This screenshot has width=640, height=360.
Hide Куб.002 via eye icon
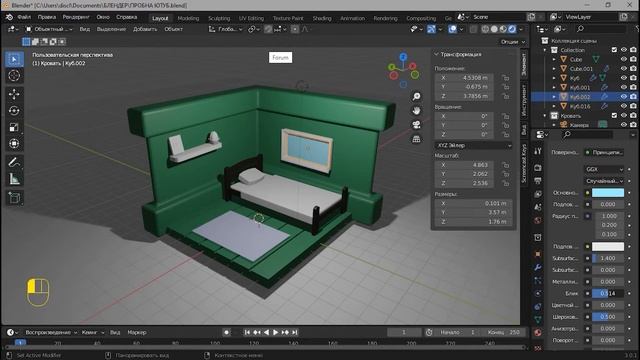[624, 97]
